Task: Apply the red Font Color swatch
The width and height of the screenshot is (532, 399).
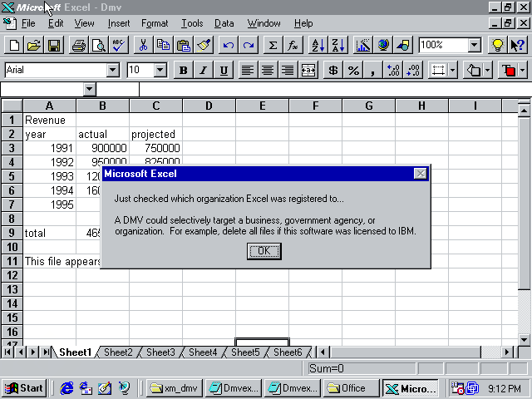Action: pos(508,70)
